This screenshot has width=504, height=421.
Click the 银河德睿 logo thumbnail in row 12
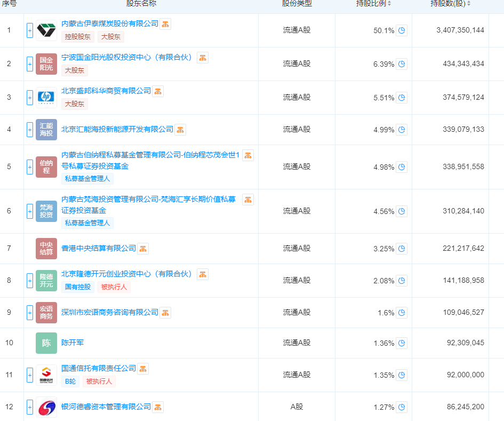46,407
